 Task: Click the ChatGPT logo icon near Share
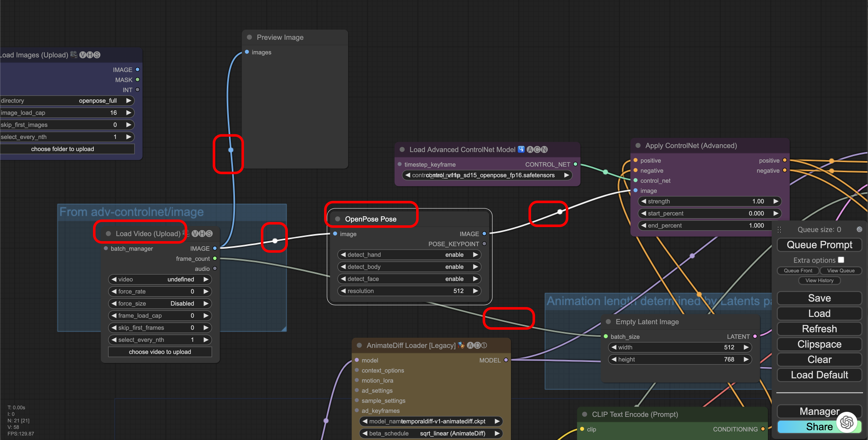pos(846,422)
